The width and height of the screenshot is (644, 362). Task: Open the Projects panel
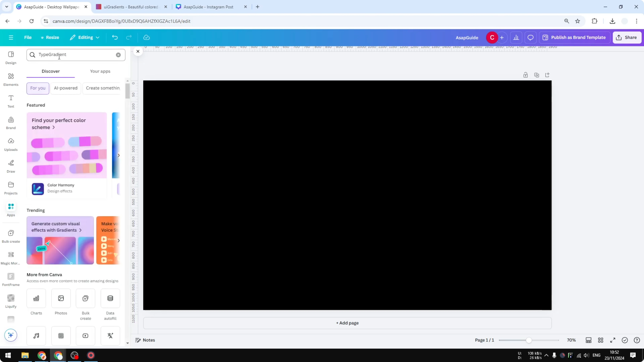[11, 188]
